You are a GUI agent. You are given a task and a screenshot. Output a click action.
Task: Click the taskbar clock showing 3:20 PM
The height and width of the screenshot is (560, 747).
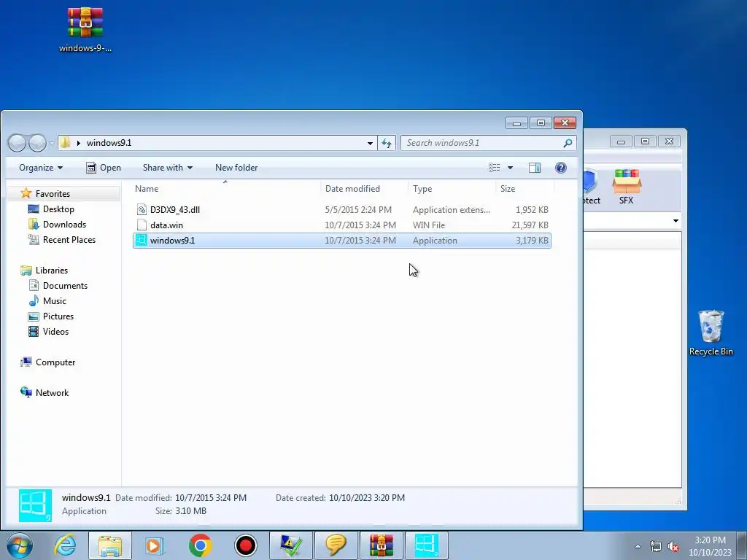[x=710, y=546]
